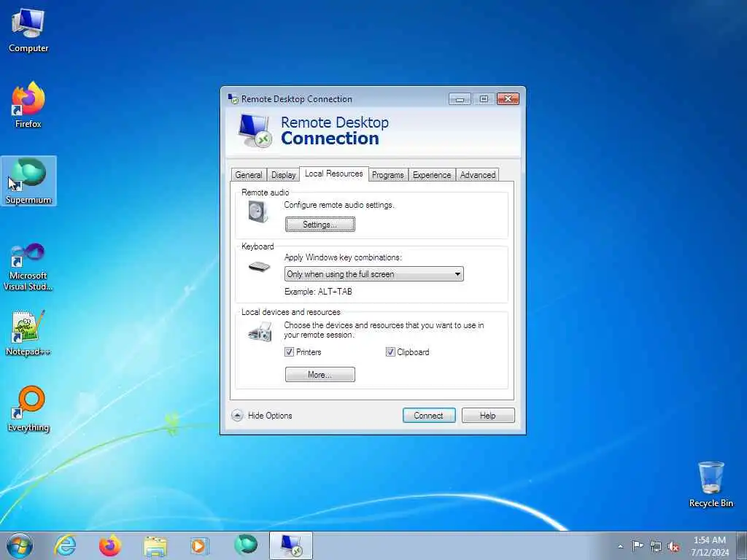
Task: Open the network tray icon
Action: 656,546
